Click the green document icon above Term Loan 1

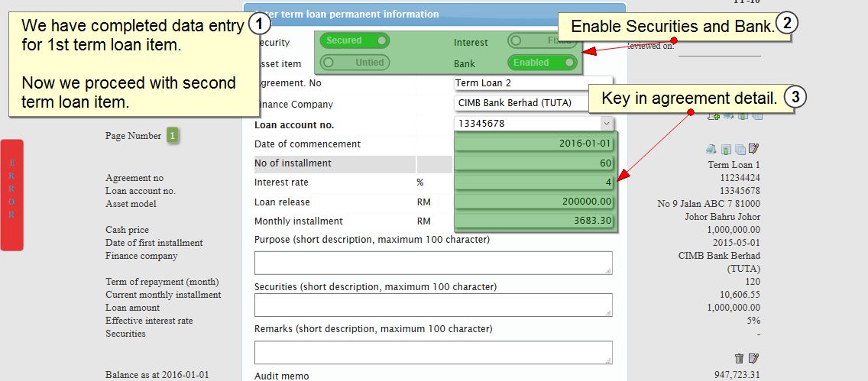726,149
